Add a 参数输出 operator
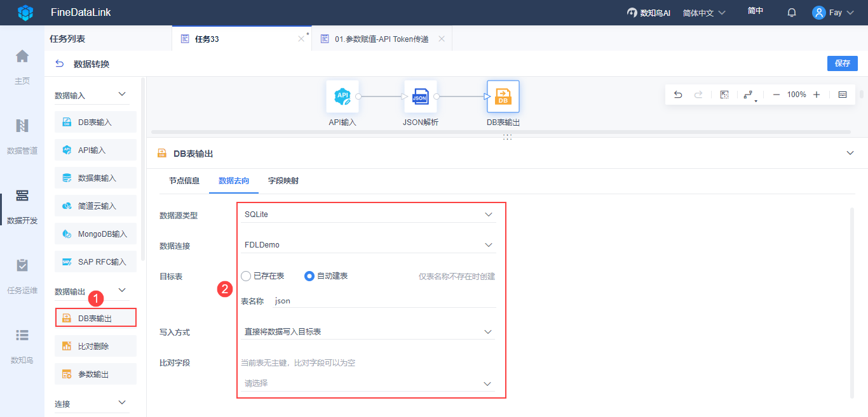The height and width of the screenshot is (417, 868). pyautogui.click(x=95, y=374)
